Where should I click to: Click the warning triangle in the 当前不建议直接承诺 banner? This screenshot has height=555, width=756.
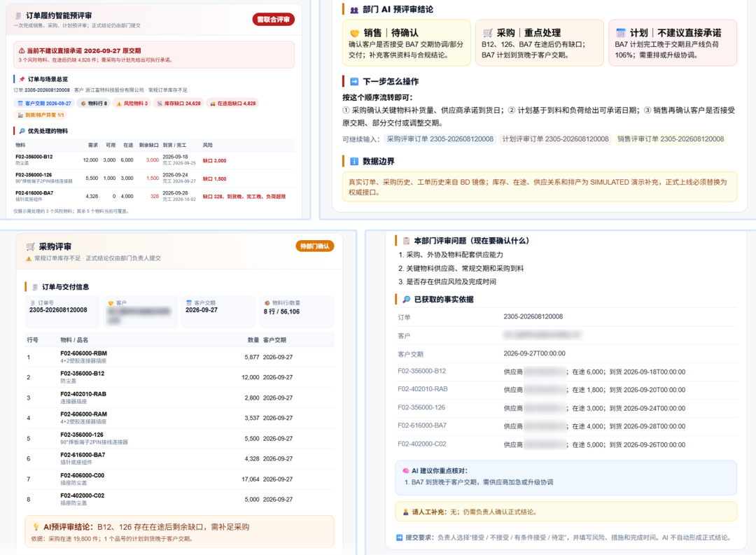22,50
